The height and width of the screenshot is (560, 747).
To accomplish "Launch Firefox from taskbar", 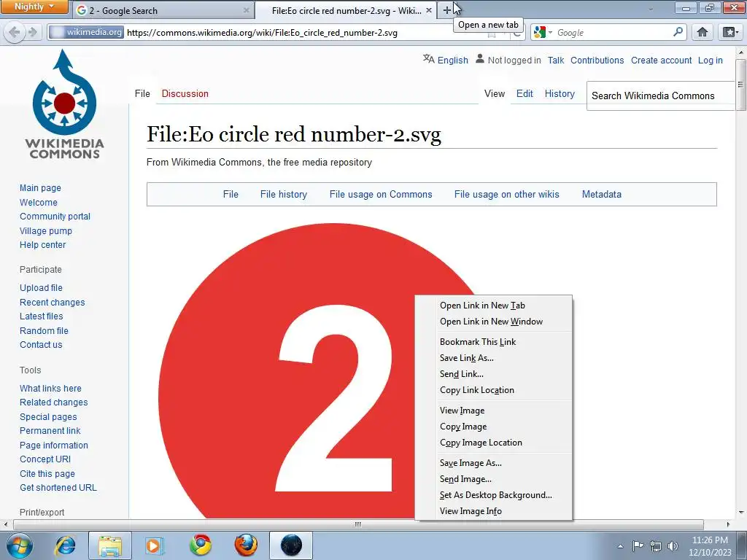I will pos(246,545).
